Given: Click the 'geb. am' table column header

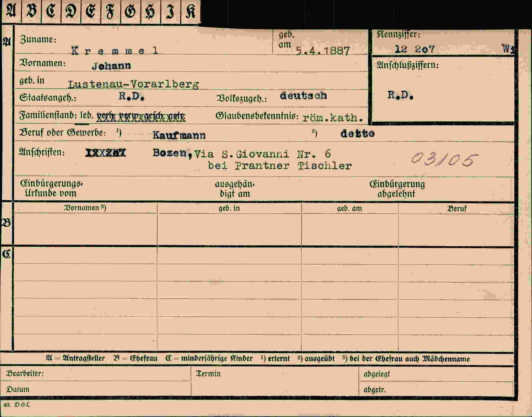Looking at the screenshot, I should [x=350, y=209].
